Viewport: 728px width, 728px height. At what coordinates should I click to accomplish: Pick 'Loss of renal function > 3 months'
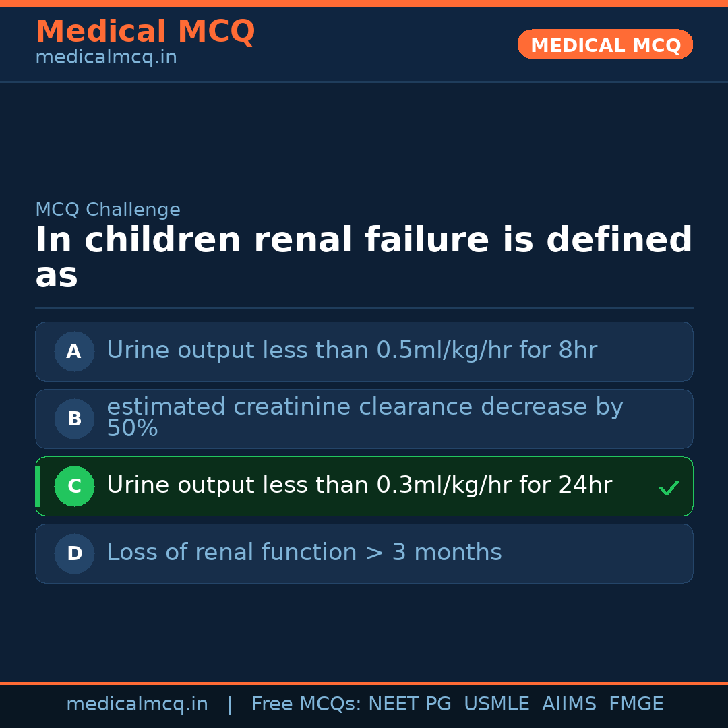click(304, 553)
